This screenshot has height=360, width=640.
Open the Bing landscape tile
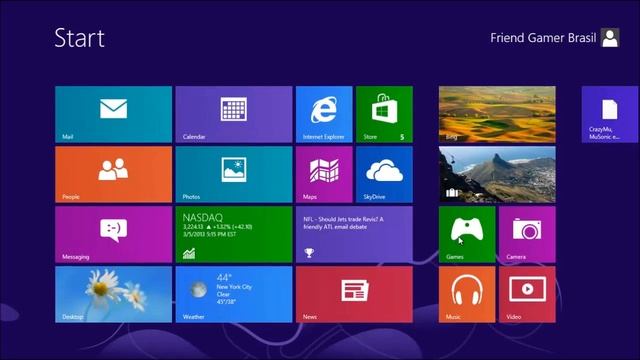click(x=497, y=114)
